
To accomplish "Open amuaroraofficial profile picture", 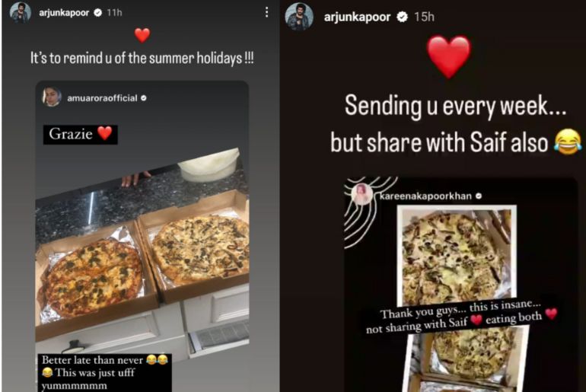I will [52, 97].
